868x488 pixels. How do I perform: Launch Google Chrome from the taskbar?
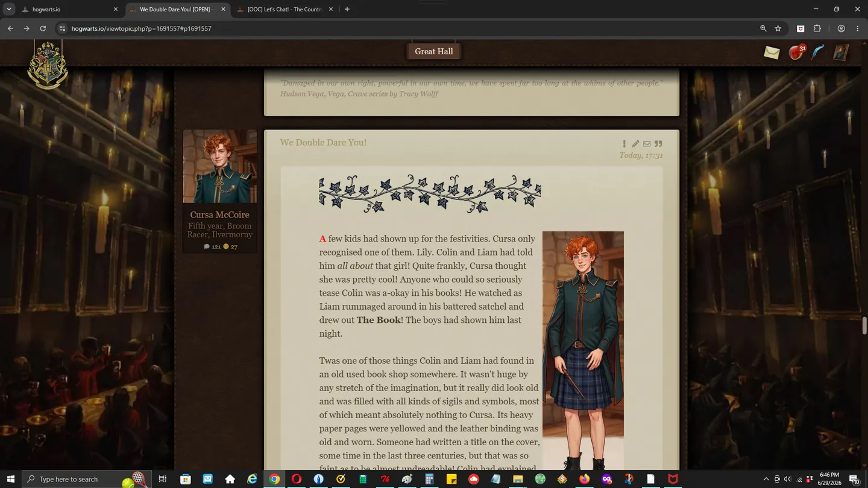coord(274,479)
